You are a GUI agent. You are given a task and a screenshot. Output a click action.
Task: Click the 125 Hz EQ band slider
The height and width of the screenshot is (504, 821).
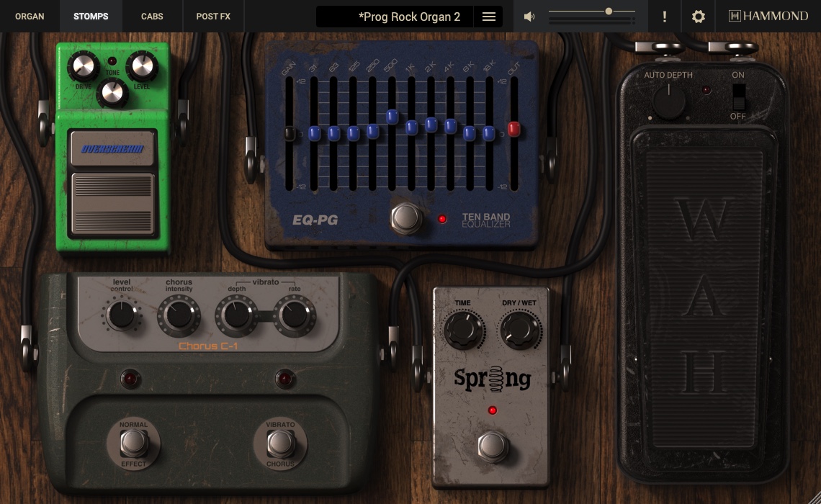(x=354, y=133)
